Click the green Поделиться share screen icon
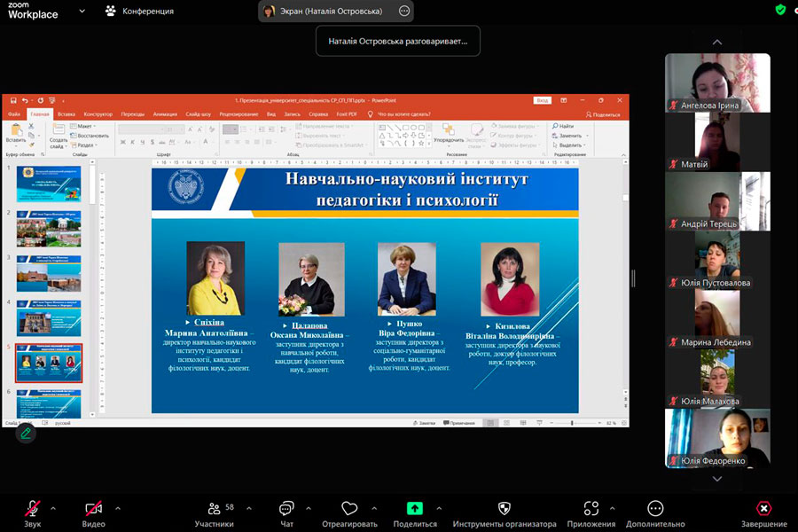Viewport: 798px width, 532px height. pos(415,509)
